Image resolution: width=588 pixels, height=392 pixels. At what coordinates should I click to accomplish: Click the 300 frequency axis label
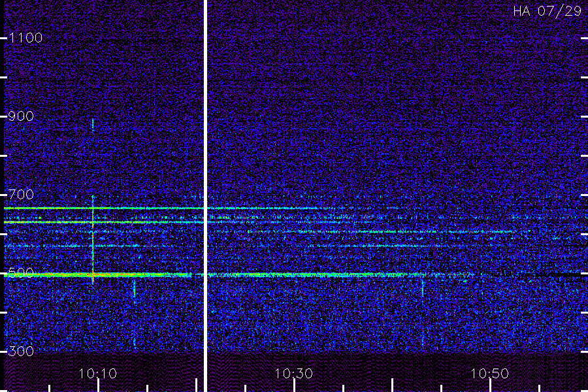(21, 351)
